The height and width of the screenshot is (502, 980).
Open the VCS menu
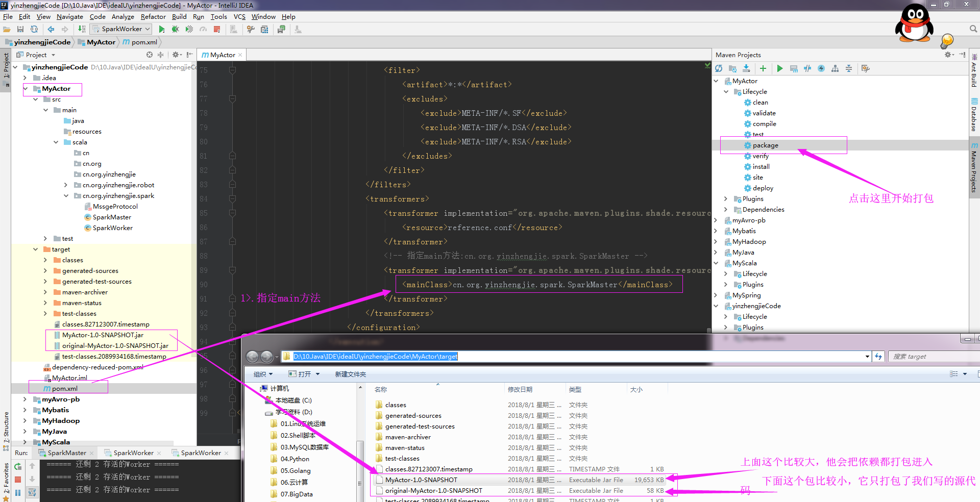(x=239, y=17)
